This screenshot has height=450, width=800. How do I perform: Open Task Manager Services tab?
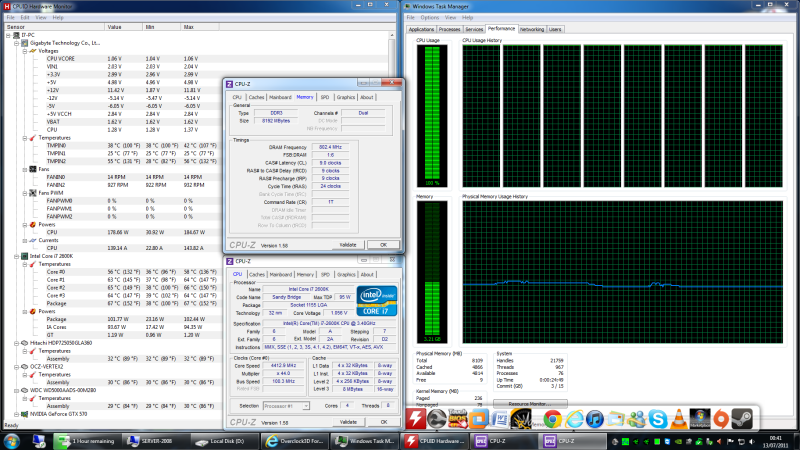coord(474,30)
